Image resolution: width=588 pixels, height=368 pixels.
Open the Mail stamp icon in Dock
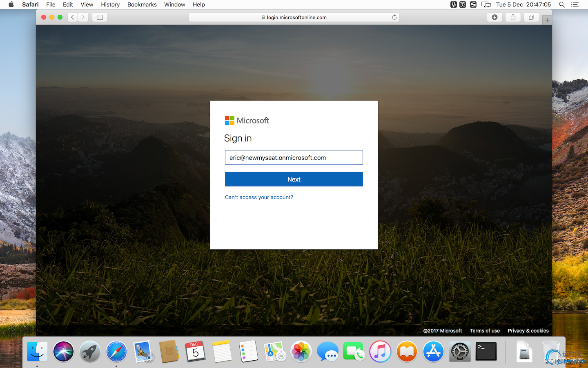pyautogui.click(x=143, y=352)
